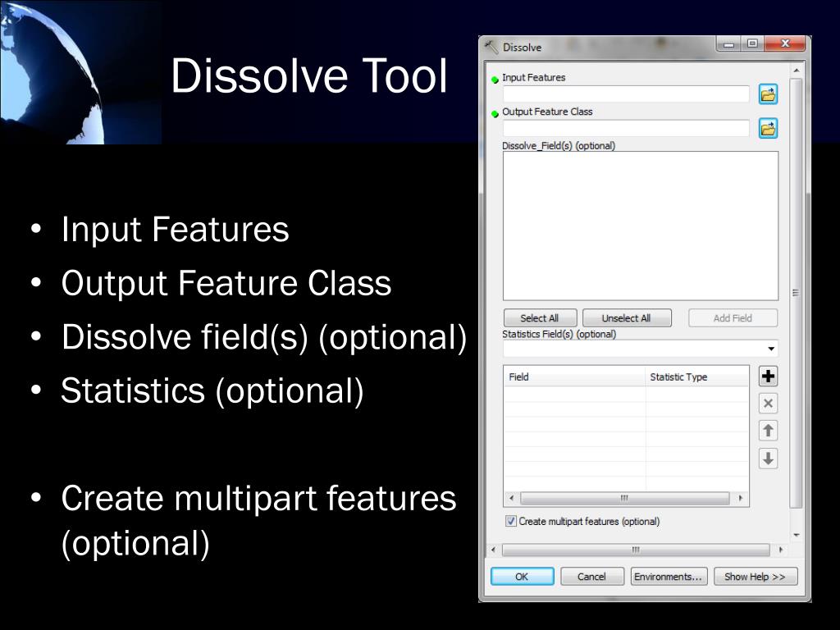Click the Dissolve Tool slide title
840x630 pixels.
308,75
